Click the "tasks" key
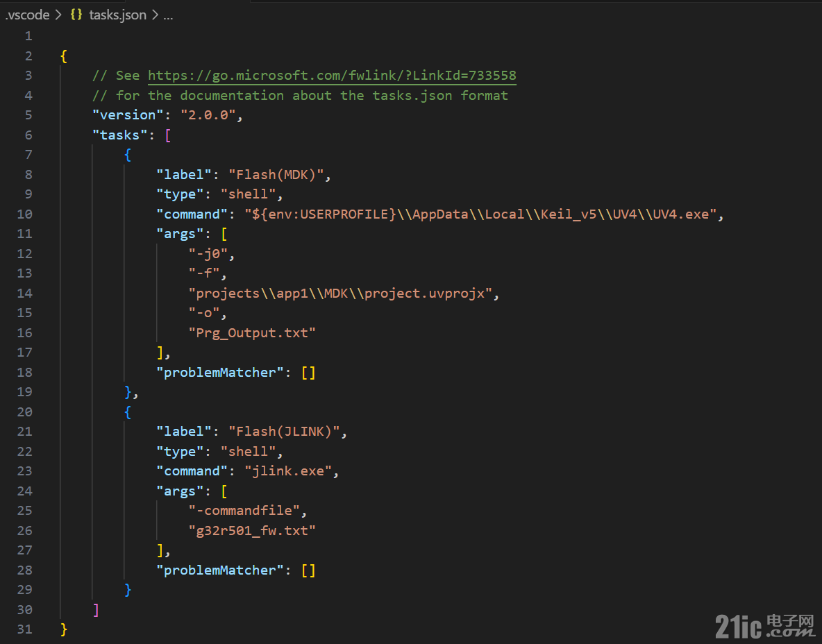This screenshot has width=822, height=644. [119, 135]
